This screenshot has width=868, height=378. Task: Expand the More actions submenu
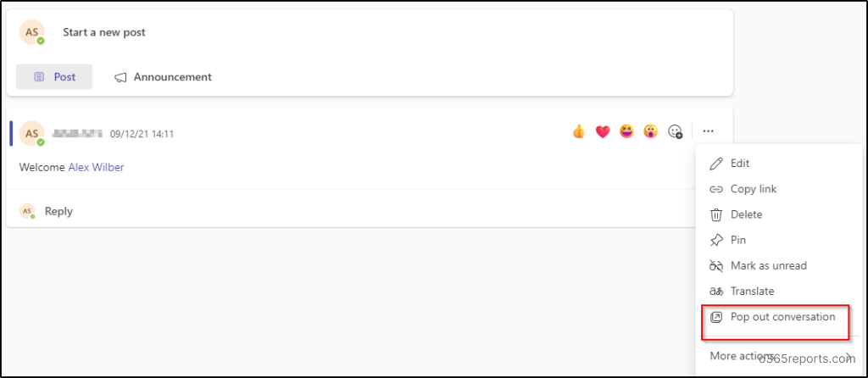coord(779,355)
